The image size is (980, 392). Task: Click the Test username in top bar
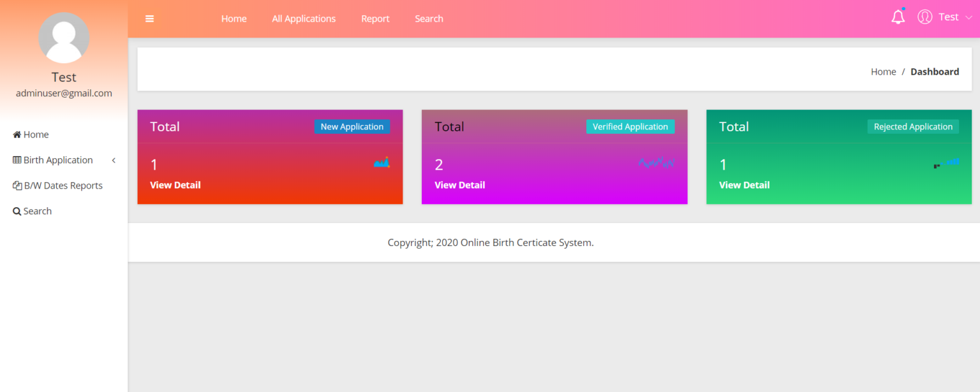tap(949, 17)
